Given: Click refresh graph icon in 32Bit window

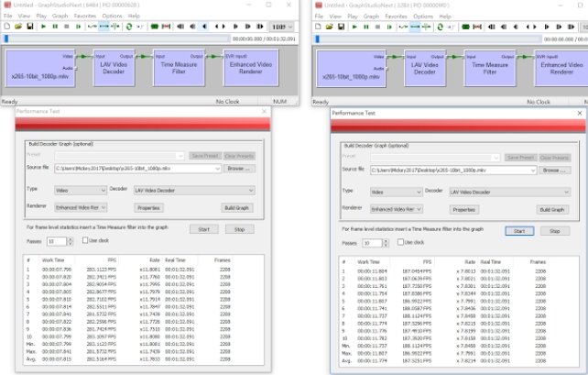Looking at the screenshot, I should (440, 27).
